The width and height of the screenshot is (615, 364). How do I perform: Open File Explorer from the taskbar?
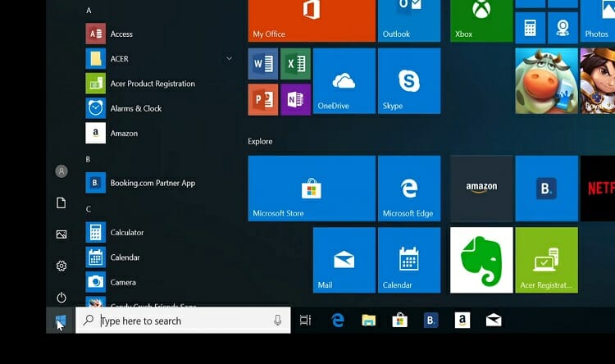point(369,321)
